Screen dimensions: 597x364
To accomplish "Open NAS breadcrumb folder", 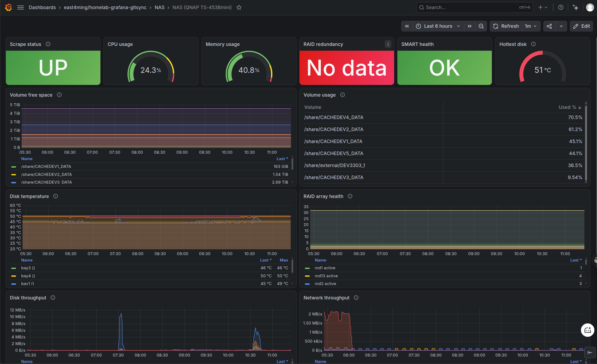I will [159, 7].
